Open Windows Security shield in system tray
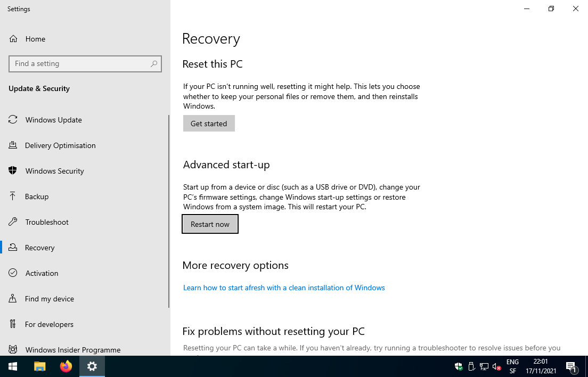 coord(459,367)
